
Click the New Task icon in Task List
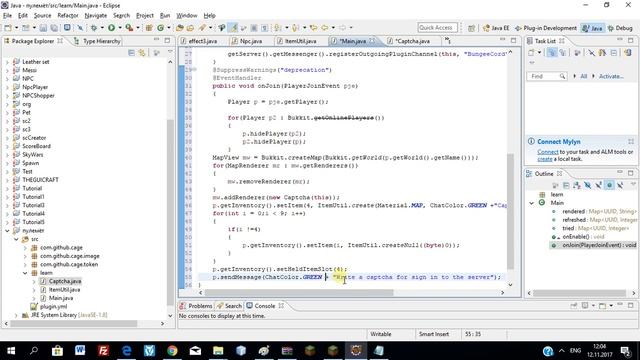[x=531, y=53]
